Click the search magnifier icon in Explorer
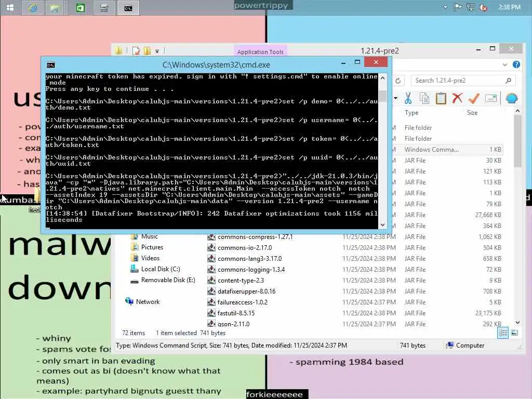Screen dimensions: 532x399 (x=508, y=81)
